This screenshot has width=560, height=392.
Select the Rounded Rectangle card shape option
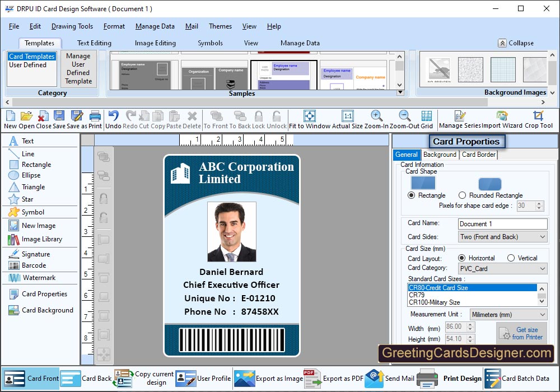(462, 195)
